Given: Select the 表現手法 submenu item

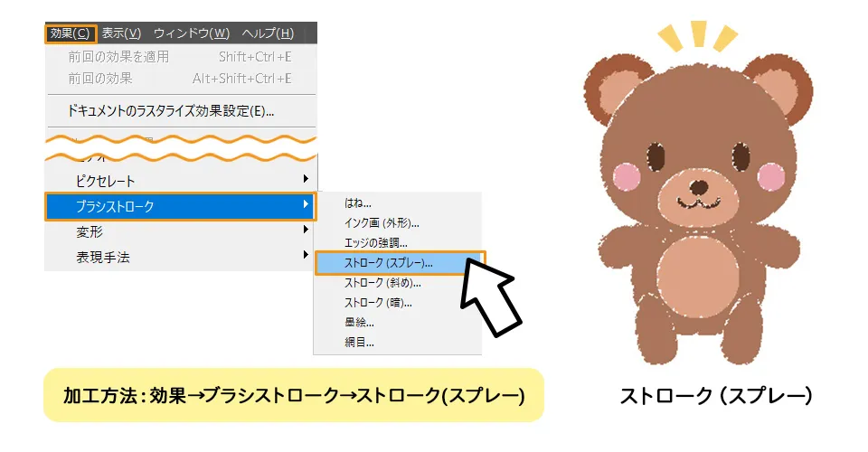Looking at the screenshot, I should (x=181, y=257).
